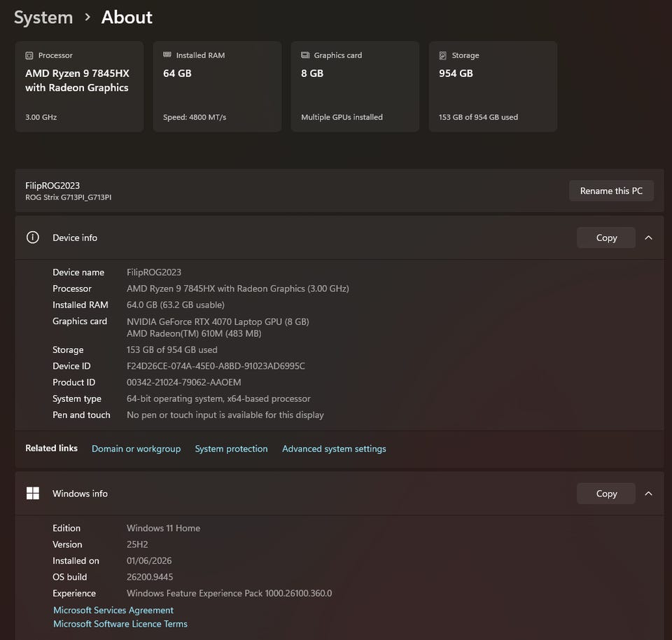Click the Processor chip icon in top card

tap(29, 56)
